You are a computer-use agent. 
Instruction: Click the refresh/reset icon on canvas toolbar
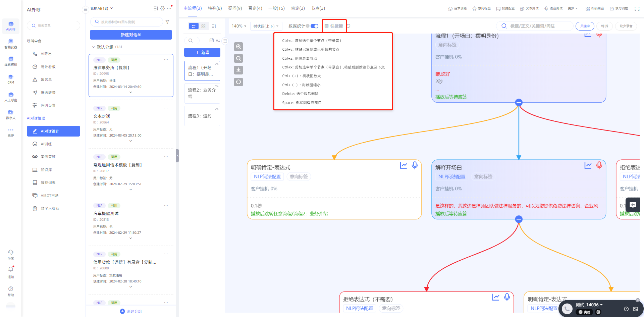tap(238, 82)
